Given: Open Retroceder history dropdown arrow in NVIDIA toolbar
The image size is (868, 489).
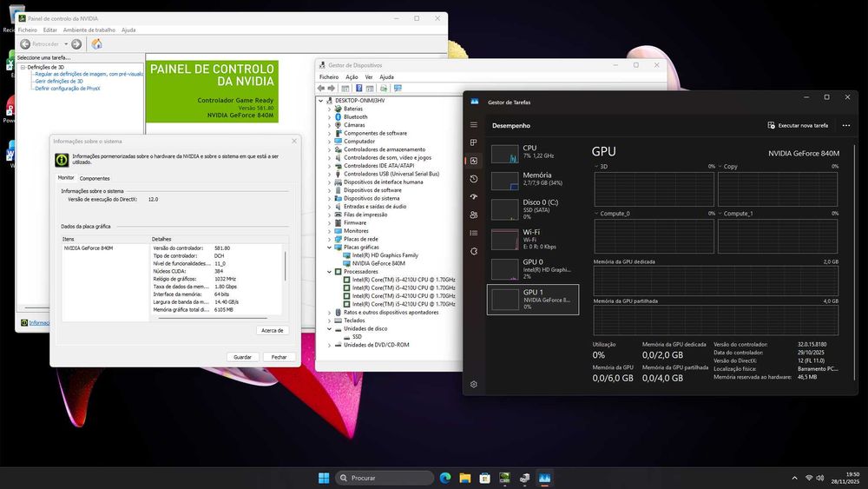Looking at the screenshot, I should (66, 43).
